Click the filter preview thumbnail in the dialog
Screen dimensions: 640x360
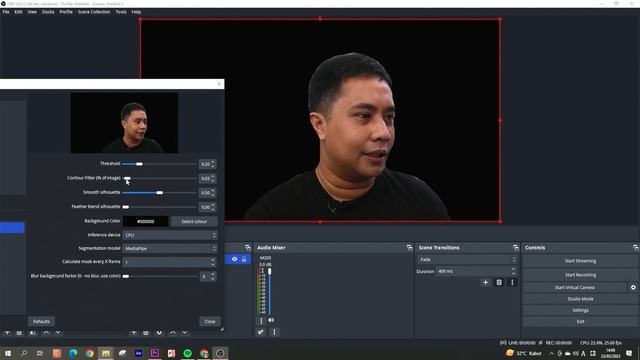tap(124, 123)
